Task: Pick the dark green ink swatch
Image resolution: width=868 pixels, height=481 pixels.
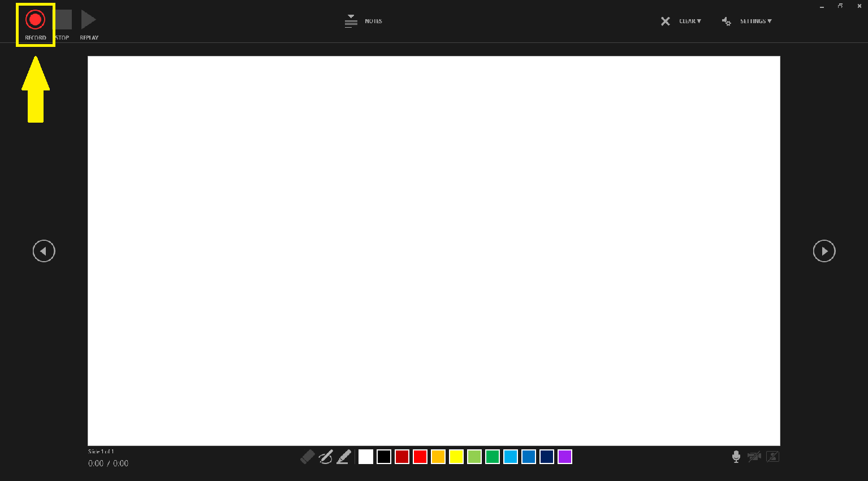Action: click(493, 457)
